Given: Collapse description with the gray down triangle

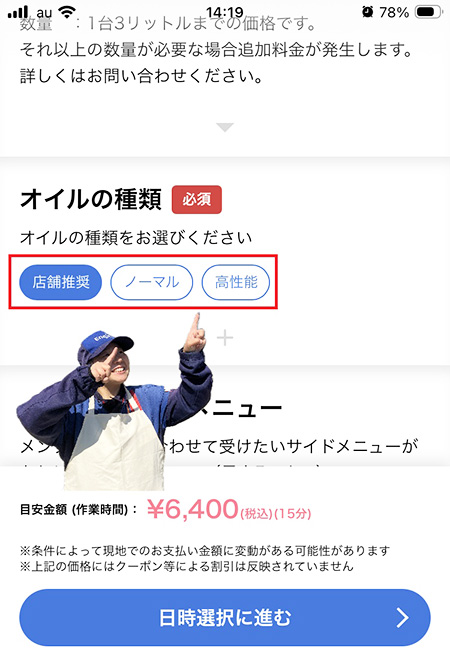Looking at the screenshot, I should pos(225,127).
